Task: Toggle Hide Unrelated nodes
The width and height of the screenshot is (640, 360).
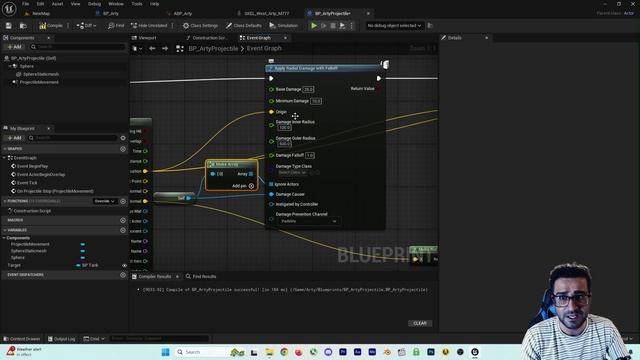Action: tap(149, 26)
